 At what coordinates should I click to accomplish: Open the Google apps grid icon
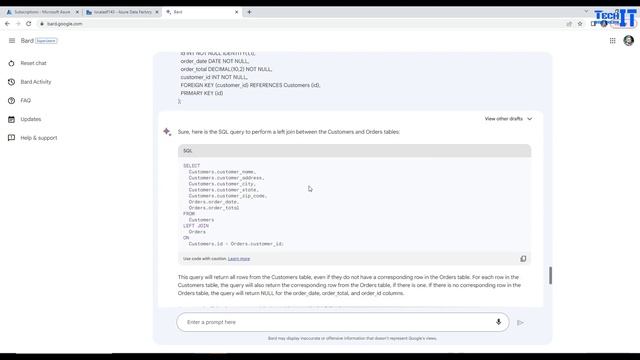coord(612,40)
